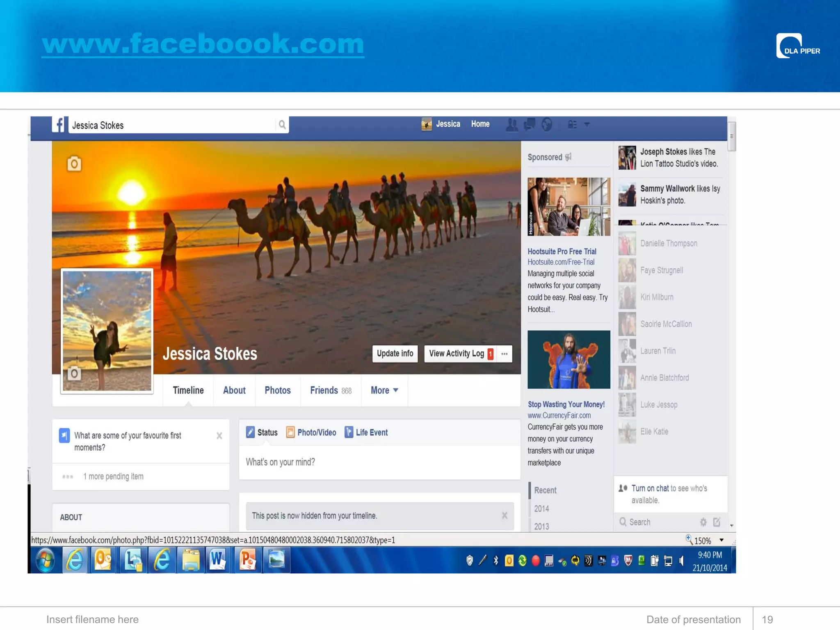Switch to the Timeline tab
This screenshot has width=840, height=630.
[188, 390]
